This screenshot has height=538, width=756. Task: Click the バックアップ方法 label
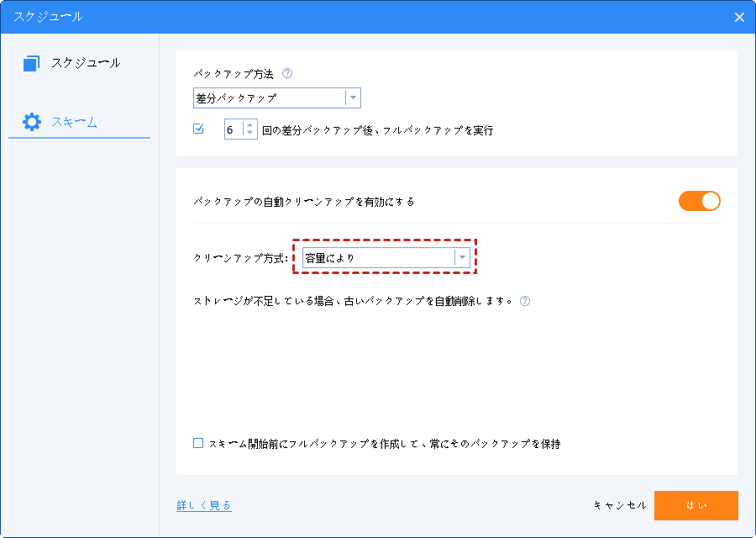click(234, 74)
